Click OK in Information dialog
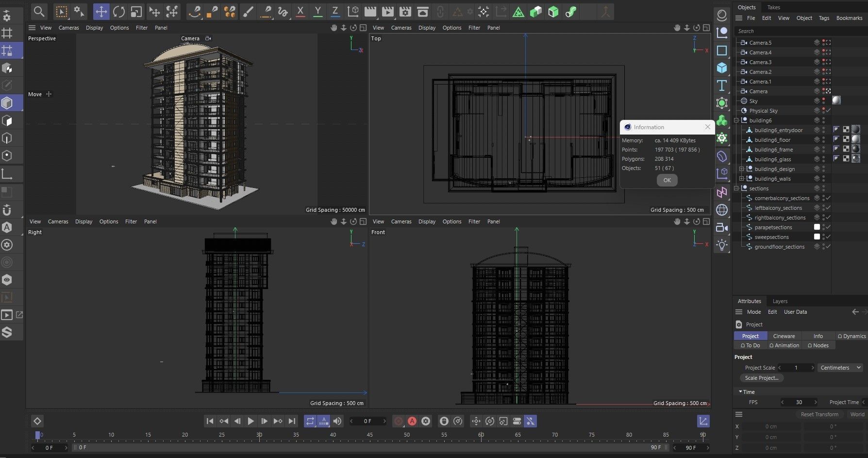Image resolution: width=868 pixels, height=458 pixels. [x=667, y=180]
